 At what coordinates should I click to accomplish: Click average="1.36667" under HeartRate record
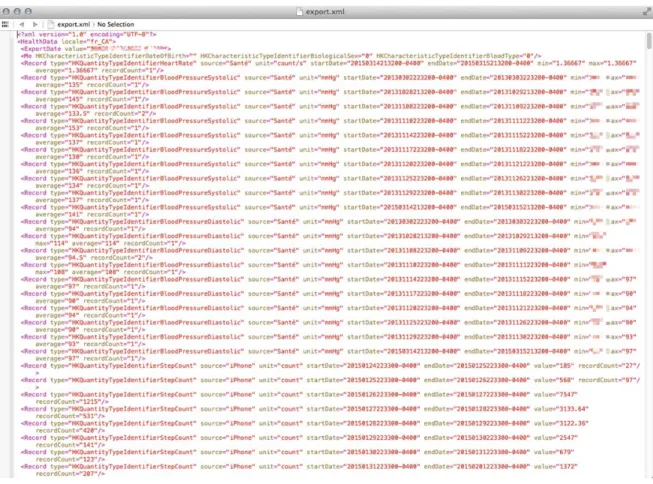(x=66, y=70)
